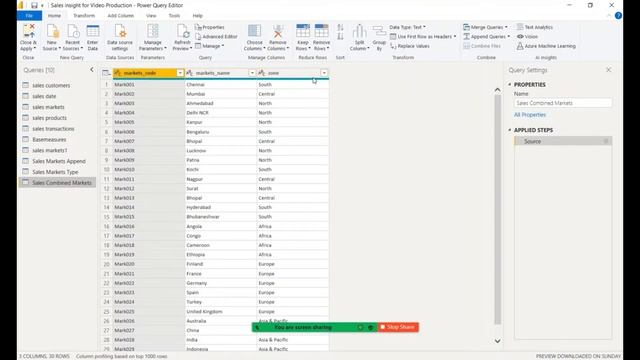Click the query Name input field
640x360 pixels.
click(563, 103)
